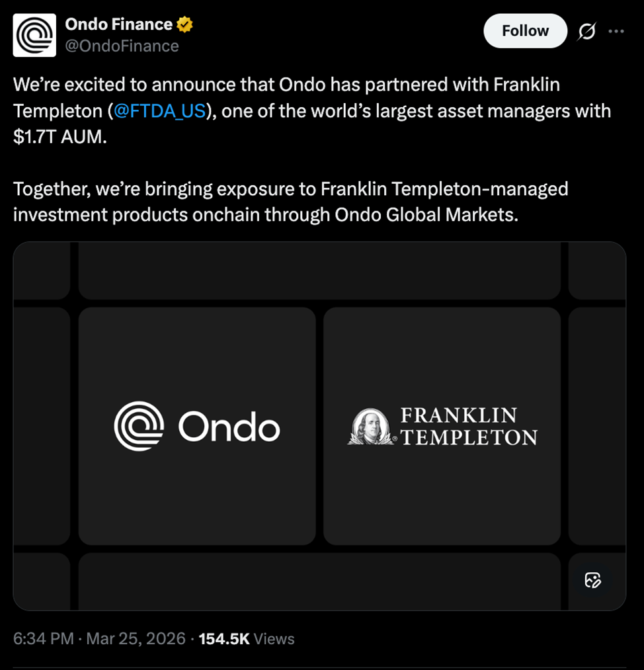Click the Ondo Finance display name
Image resolution: width=644 pixels, height=670 pixels.
[x=118, y=24]
